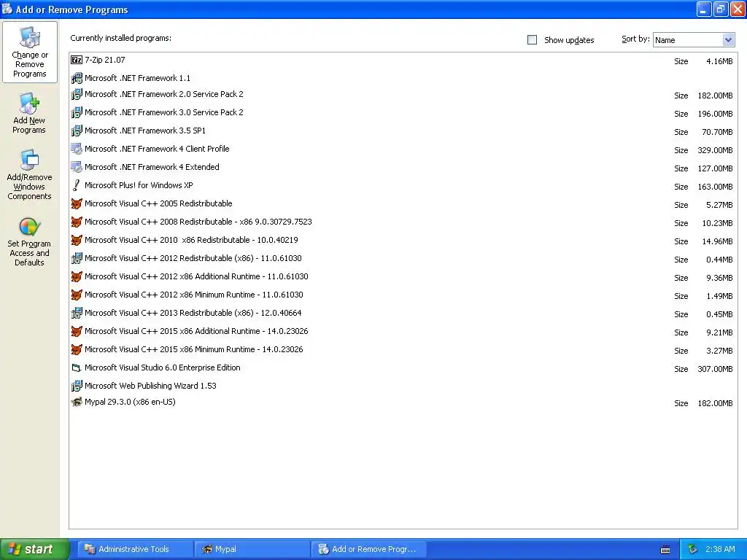The image size is (747, 560).
Task: Click the .NET Framework 4 Client Profile icon
Action: [76, 149]
